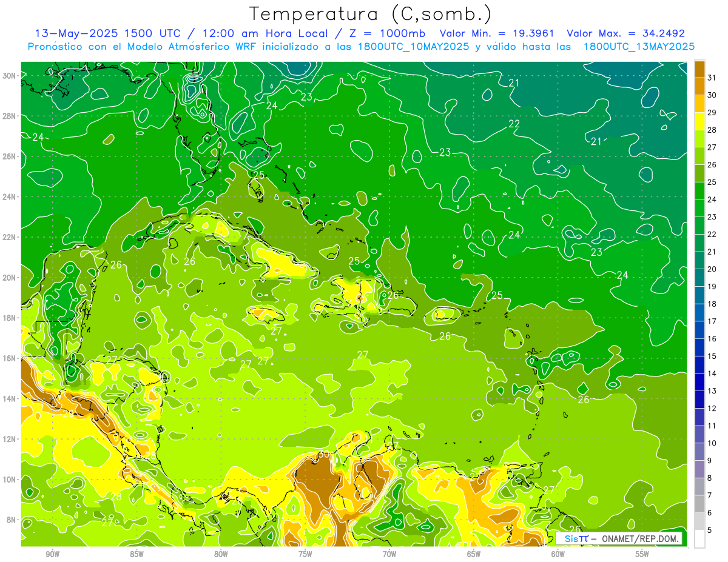Click the color scale label 6

click(x=710, y=513)
